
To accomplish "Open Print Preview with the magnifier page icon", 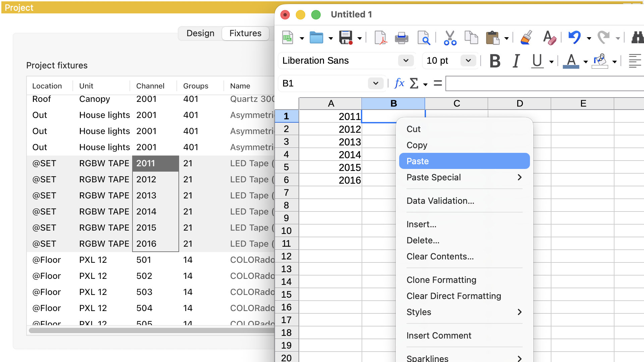I will [424, 38].
